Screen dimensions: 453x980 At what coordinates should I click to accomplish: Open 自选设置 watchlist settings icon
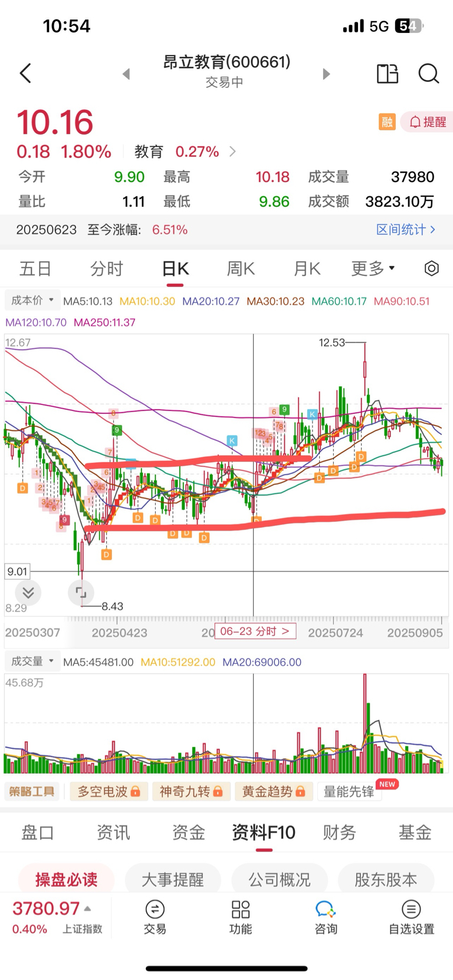pos(411,917)
